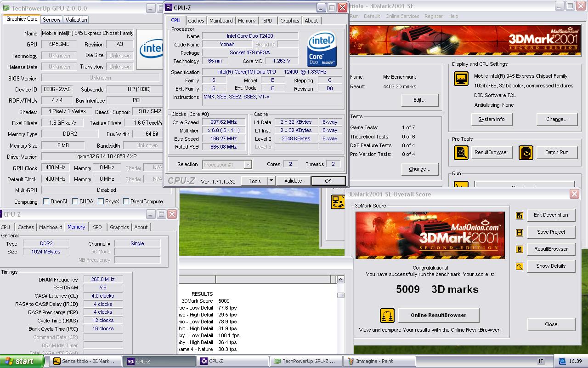Click Batch Run button

pyautogui.click(x=557, y=153)
